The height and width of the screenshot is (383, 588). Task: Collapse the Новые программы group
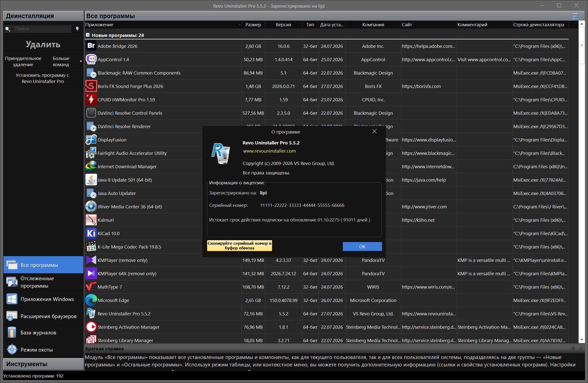click(88, 35)
